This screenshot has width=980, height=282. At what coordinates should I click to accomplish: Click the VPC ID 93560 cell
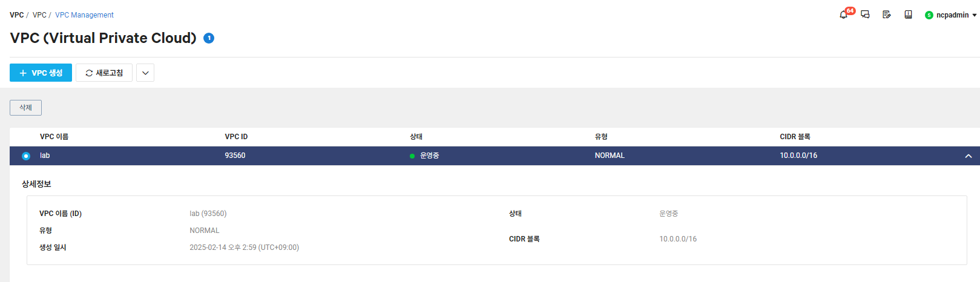(x=235, y=156)
